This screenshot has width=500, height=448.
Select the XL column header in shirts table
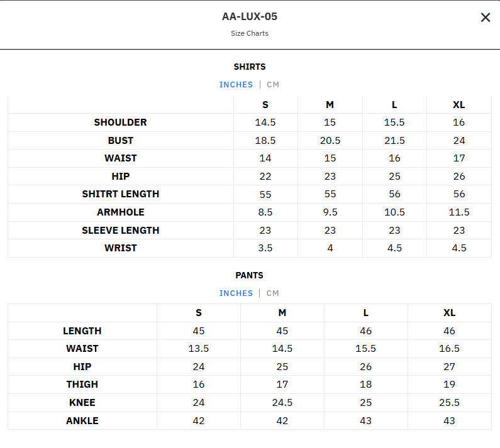coord(459,105)
